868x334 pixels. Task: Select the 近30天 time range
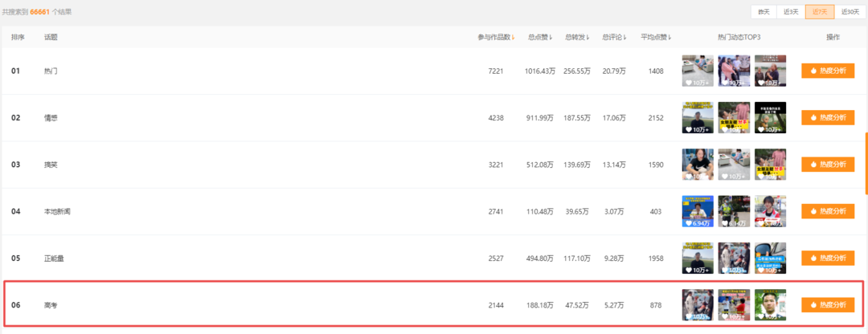(x=850, y=11)
